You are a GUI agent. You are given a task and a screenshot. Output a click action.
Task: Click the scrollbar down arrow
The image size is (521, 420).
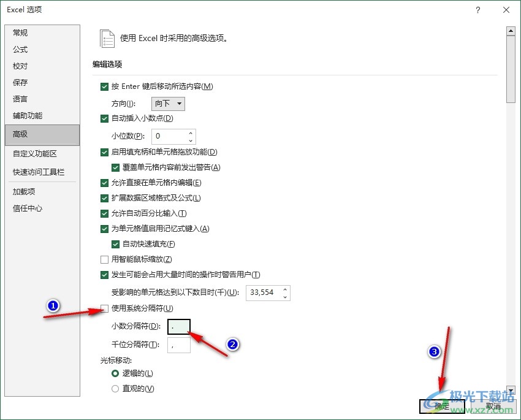[511, 391]
